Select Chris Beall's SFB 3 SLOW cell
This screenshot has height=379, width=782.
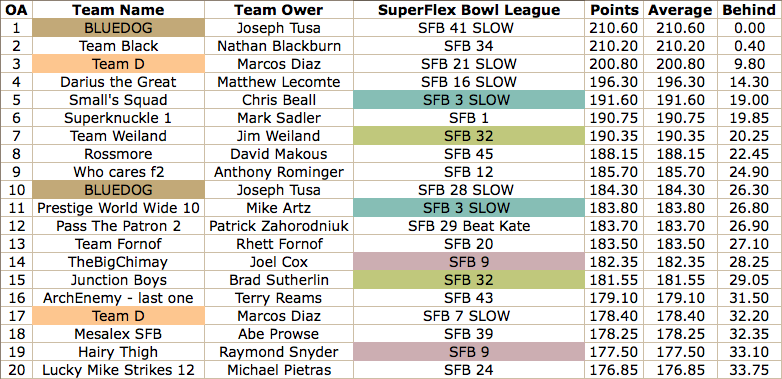point(469,100)
